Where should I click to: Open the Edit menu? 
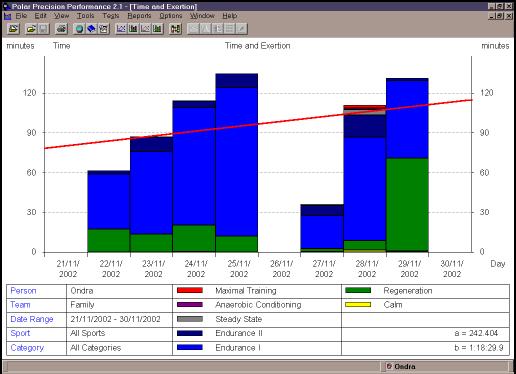coord(41,16)
